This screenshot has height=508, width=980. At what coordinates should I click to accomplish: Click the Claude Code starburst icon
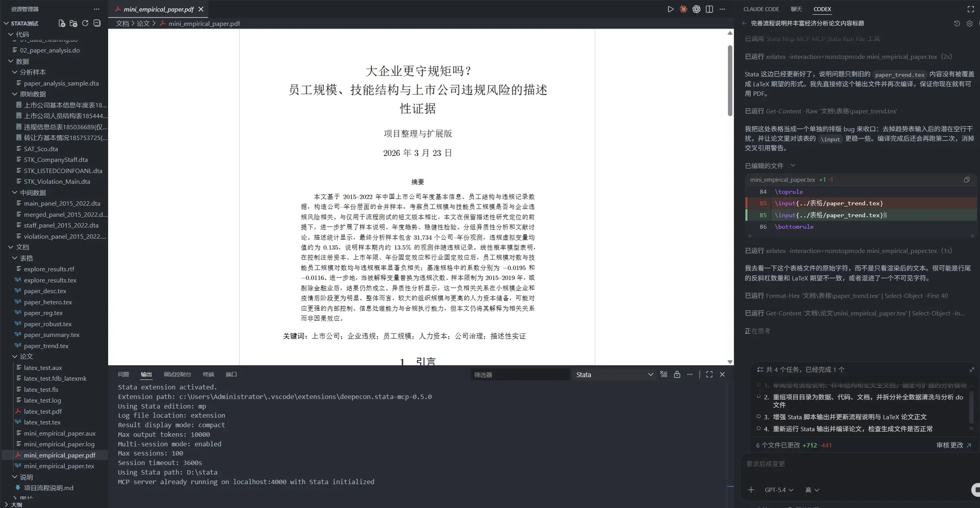[x=683, y=9]
